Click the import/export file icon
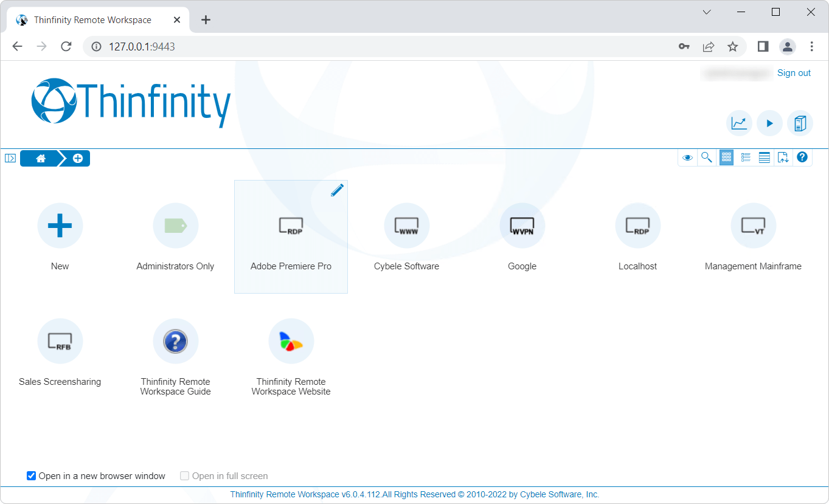829x504 pixels. coord(783,157)
